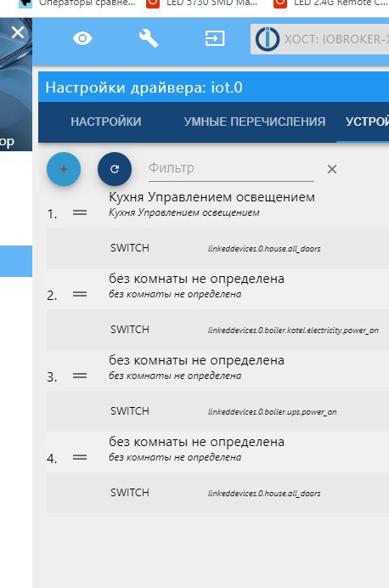
Task: Focus the Фильтр input field
Action: 231,168
